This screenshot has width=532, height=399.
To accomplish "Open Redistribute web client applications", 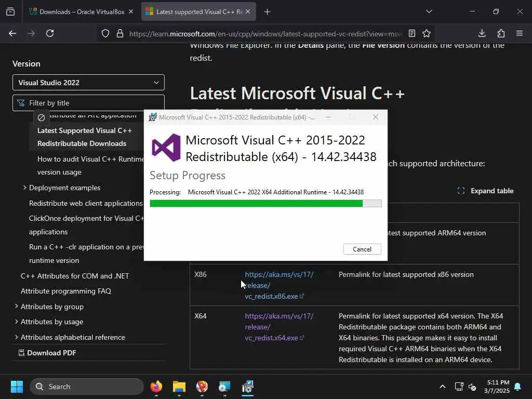I will coord(86,203).
